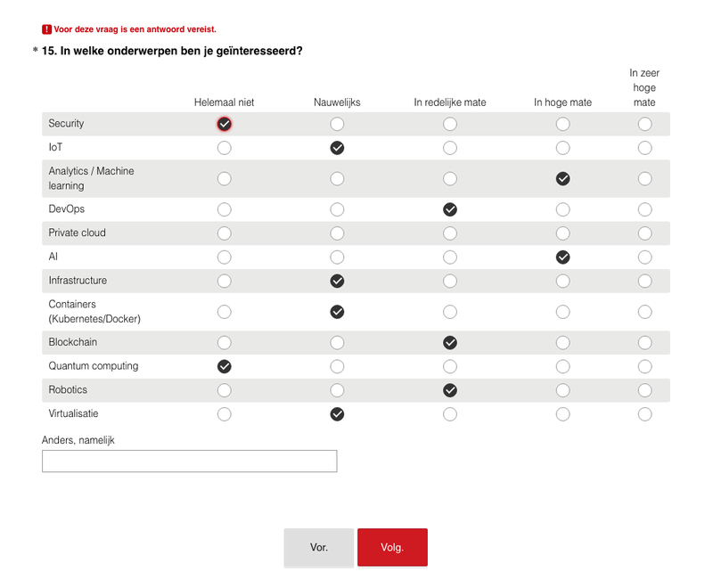This screenshot has width=713, height=588.
Task: Select "In hoge mate" for Blockchain
Action: pyautogui.click(x=562, y=342)
